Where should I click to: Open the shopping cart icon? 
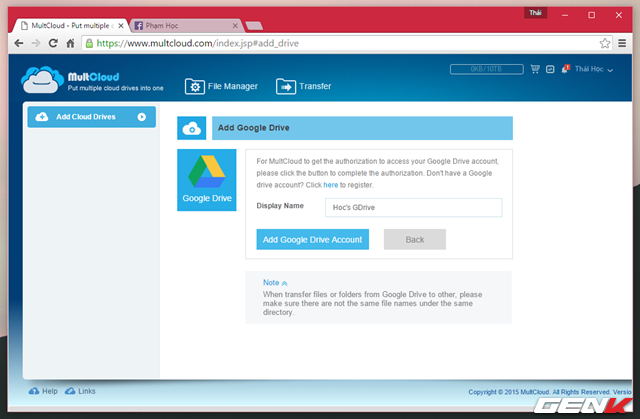pyautogui.click(x=535, y=69)
